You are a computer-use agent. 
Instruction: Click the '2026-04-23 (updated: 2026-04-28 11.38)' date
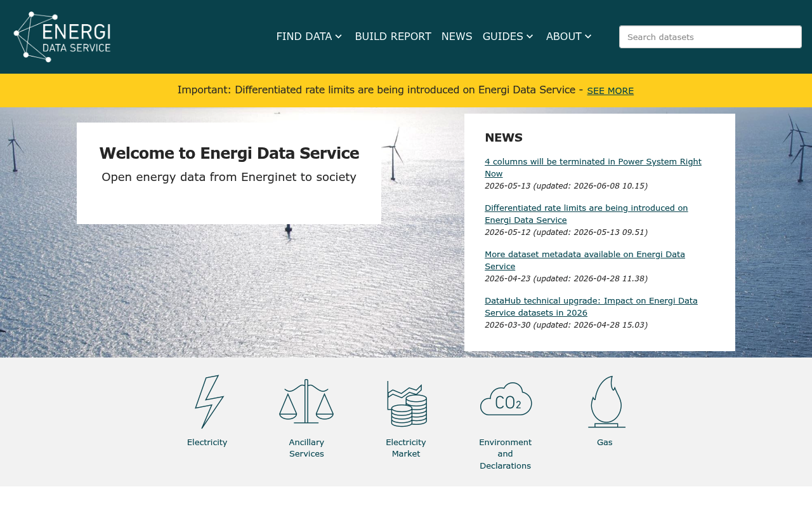(566, 279)
